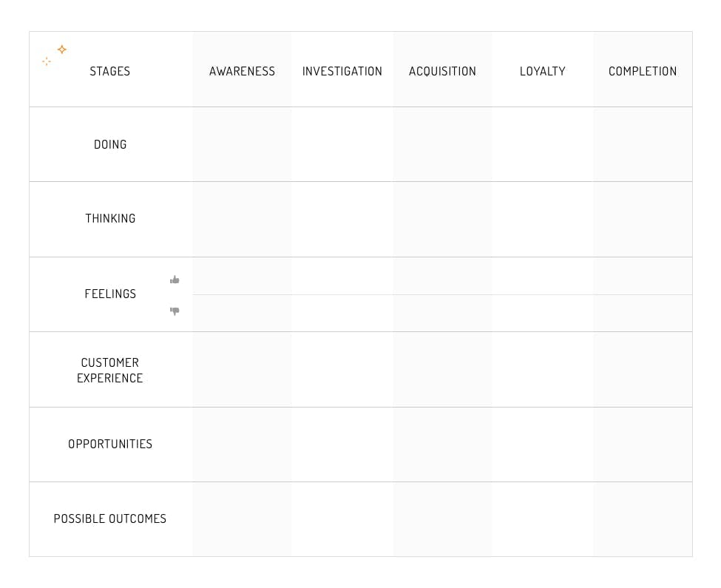Click the thumbs down icon in Feelings row
The width and height of the screenshot is (721, 588).
coord(175,311)
